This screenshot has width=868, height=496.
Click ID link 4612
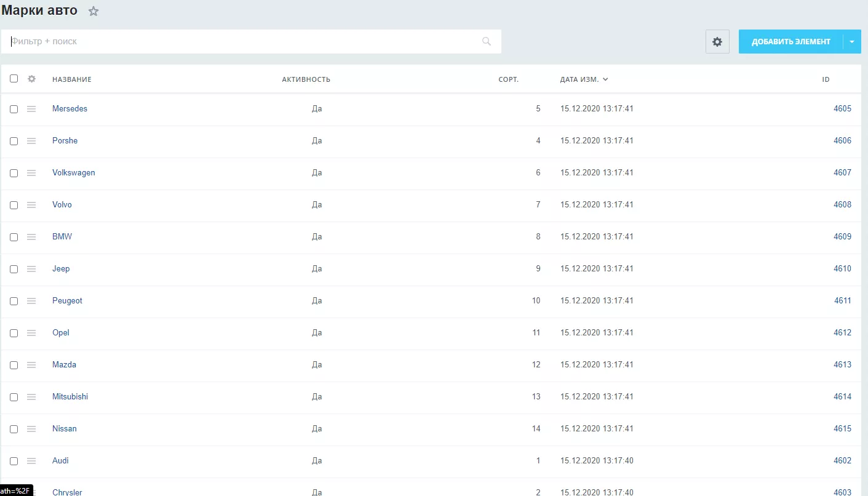(842, 333)
